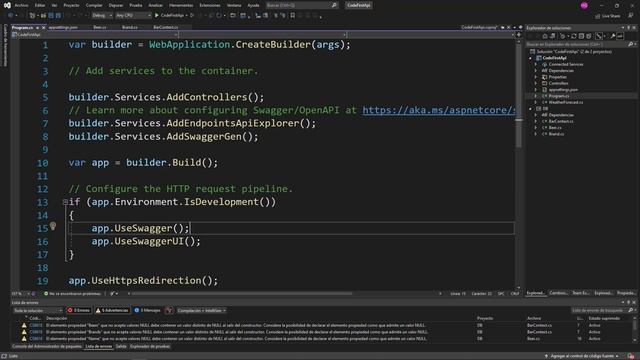Open the properties wrench icon in Solution Explorer

(613, 36)
